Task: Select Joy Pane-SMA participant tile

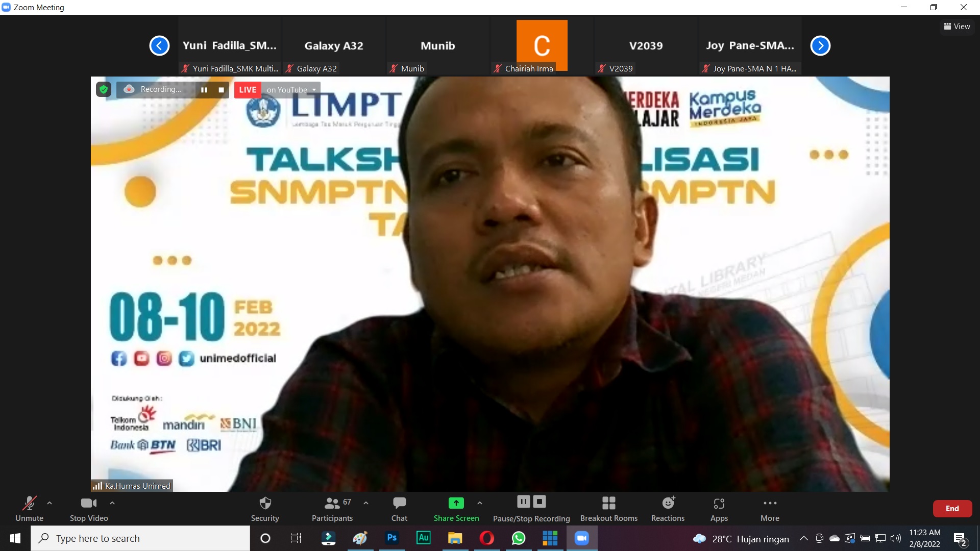Action: click(x=750, y=46)
